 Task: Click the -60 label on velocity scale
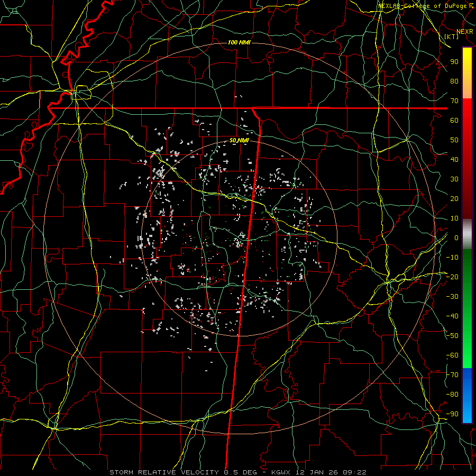tap(452, 355)
